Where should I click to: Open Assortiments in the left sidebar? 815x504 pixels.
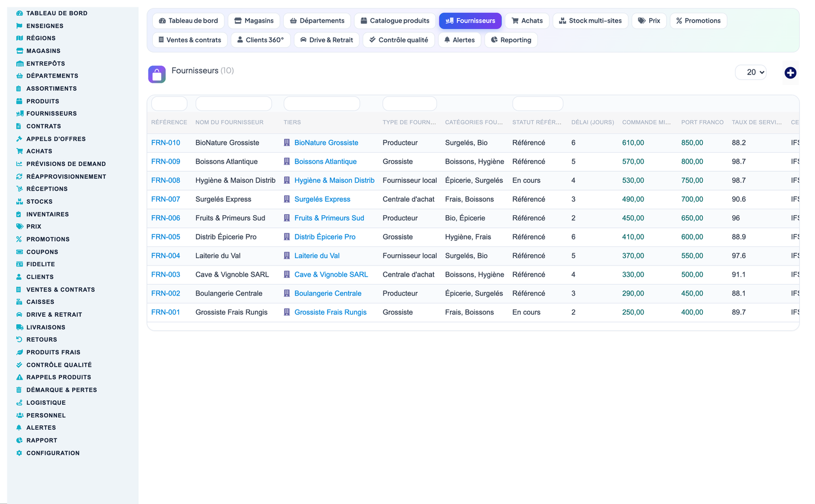51,89
